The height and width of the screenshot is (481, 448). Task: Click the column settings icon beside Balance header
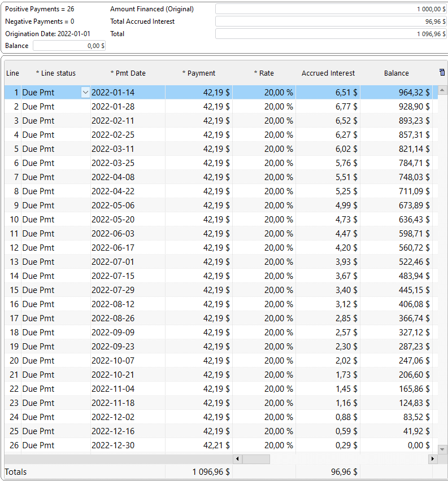pos(442,72)
